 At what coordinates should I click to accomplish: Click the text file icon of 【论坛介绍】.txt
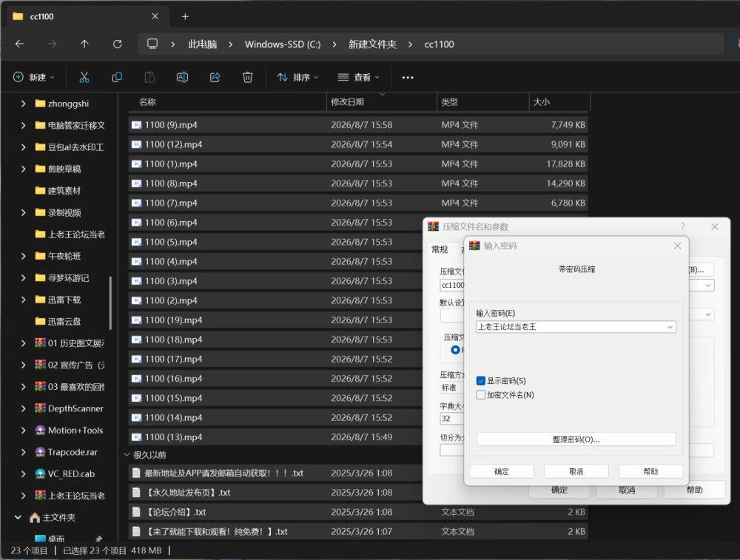[136, 512]
